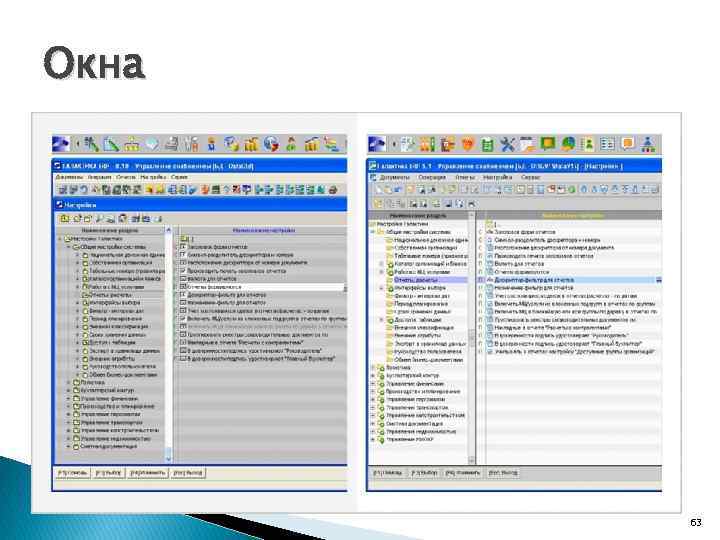Click orange speech bubble icon in right launcher bar

[x=628, y=144]
